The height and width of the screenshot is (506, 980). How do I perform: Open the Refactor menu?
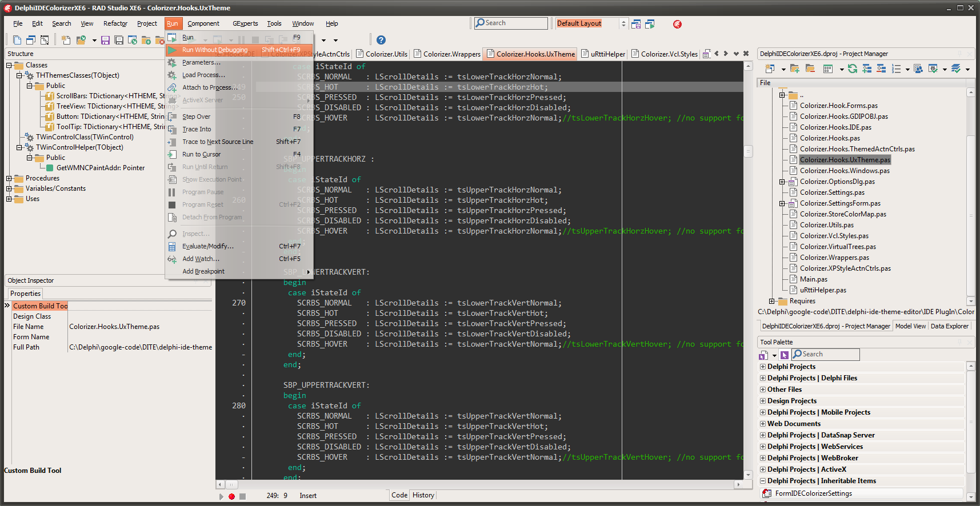(115, 23)
